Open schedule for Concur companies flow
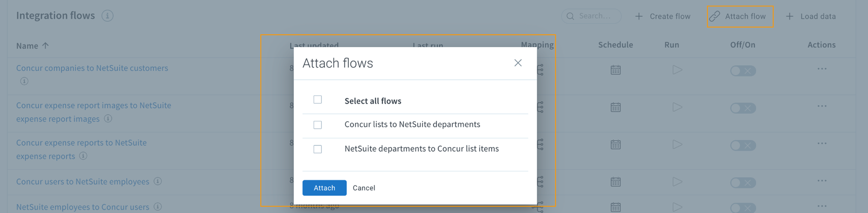Image resolution: width=868 pixels, height=213 pixels. coord(616,70)
